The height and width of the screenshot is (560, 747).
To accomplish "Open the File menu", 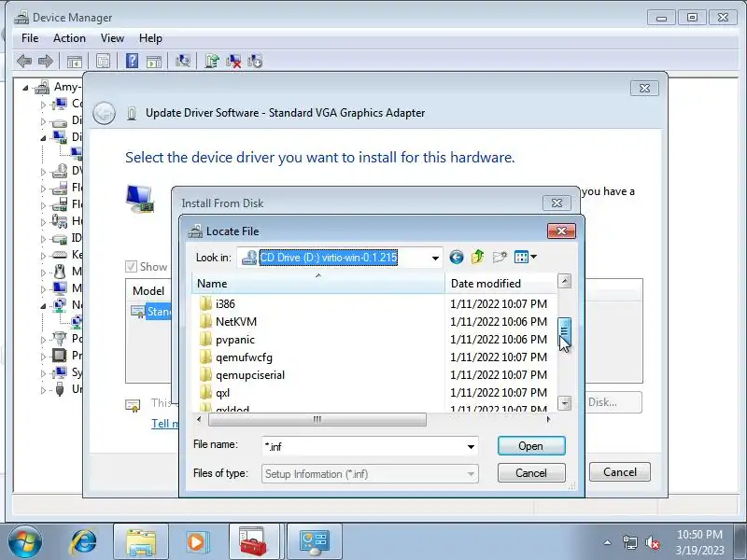I will (x=30, y=38).
